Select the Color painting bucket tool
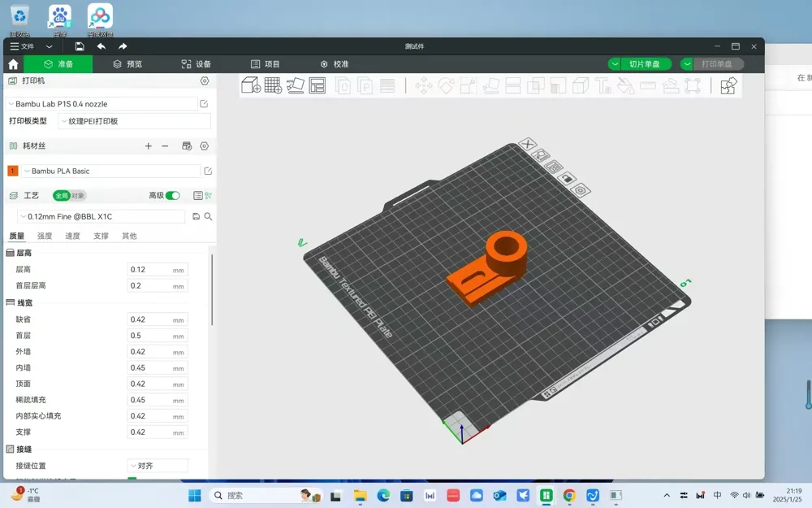812x508 pixels. pyautogui.click(x=625, y=85)
